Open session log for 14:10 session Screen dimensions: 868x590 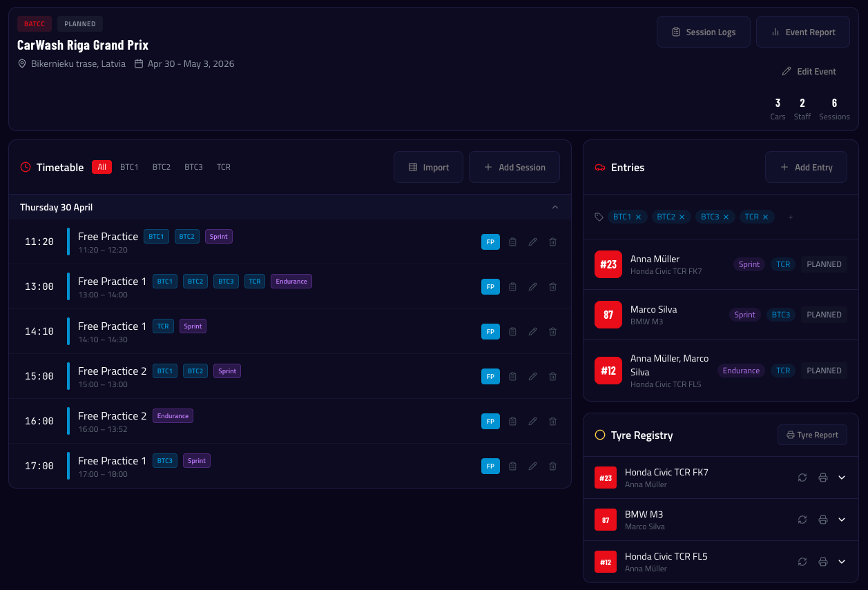pos(512,331)
